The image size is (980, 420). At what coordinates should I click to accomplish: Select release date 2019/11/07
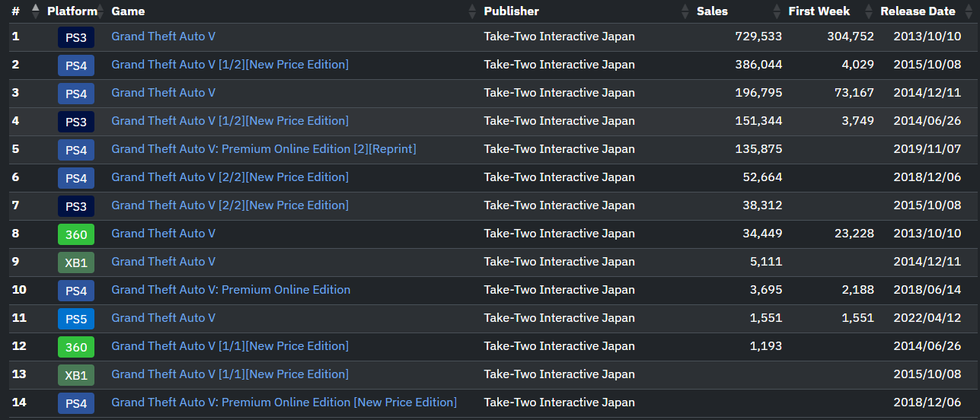coord(927,149)
